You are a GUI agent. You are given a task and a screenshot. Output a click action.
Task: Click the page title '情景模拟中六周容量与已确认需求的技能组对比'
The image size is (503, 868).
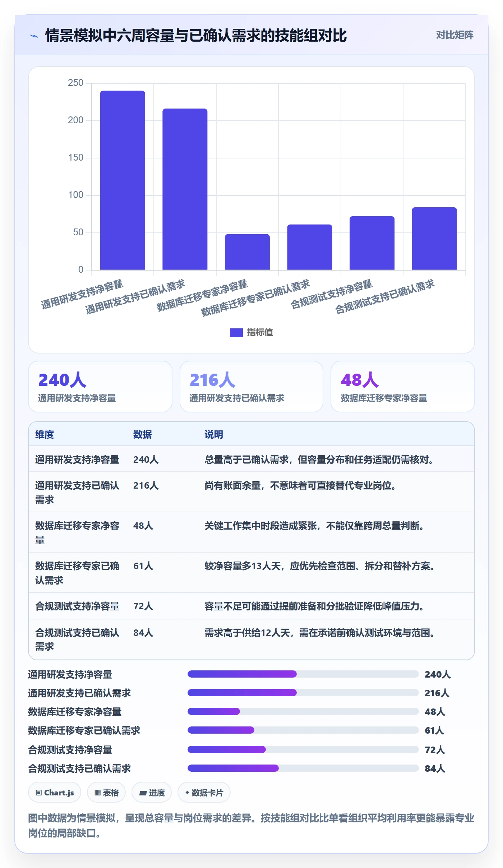(x=196, y=36)
